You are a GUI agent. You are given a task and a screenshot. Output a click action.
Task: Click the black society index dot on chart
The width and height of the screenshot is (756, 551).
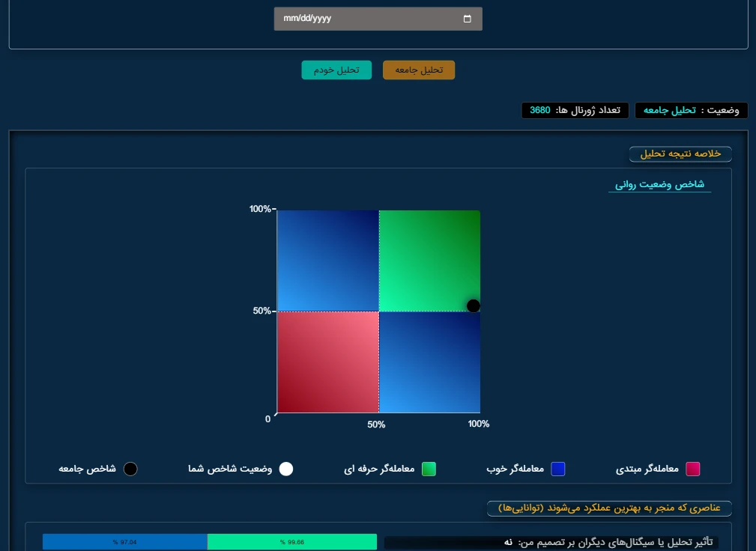[474, 305]
